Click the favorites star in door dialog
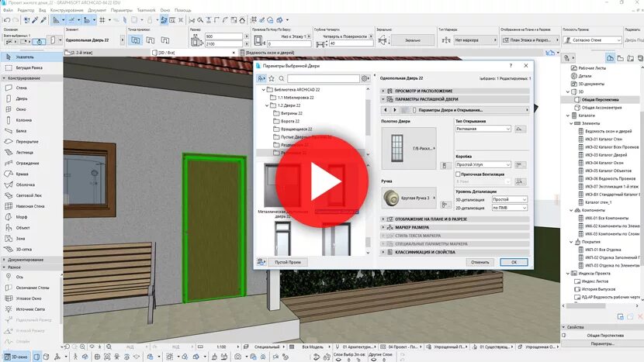Screen dimensions: 644x362 [x=272, y=78]
